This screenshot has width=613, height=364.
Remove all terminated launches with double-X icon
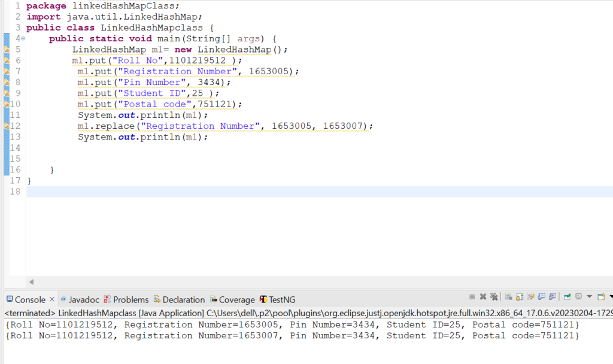pos(494,297)
